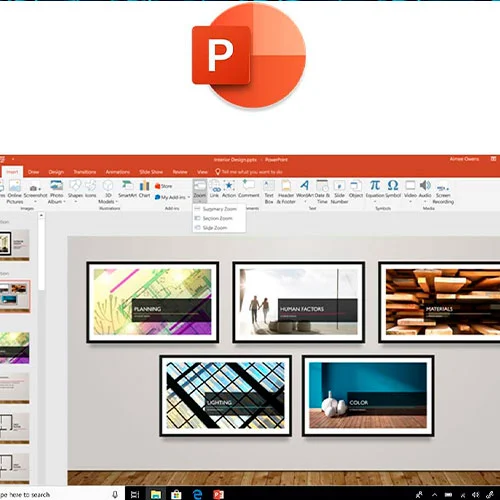Open the Insert tab
Viewport: 500px width, 500px height.
coord(12,172)
